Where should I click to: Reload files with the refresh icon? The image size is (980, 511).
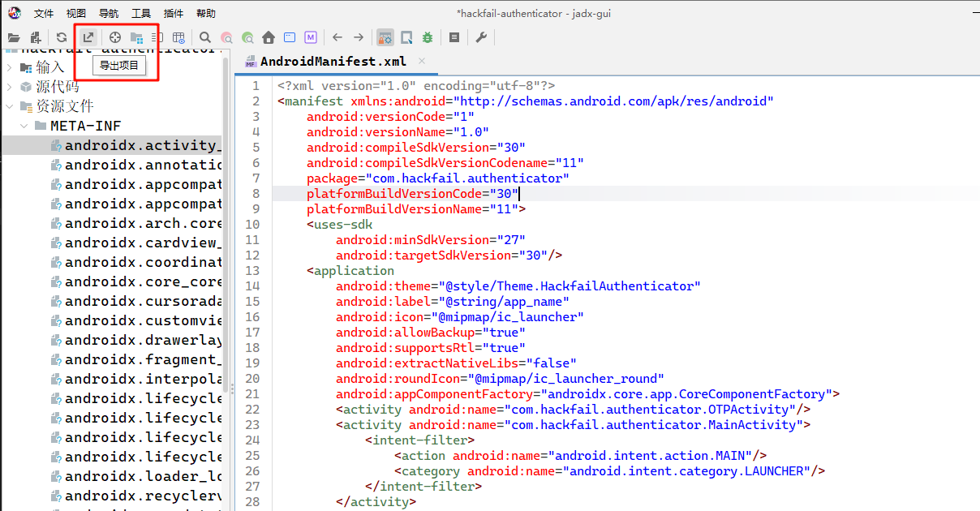[62, 37]
